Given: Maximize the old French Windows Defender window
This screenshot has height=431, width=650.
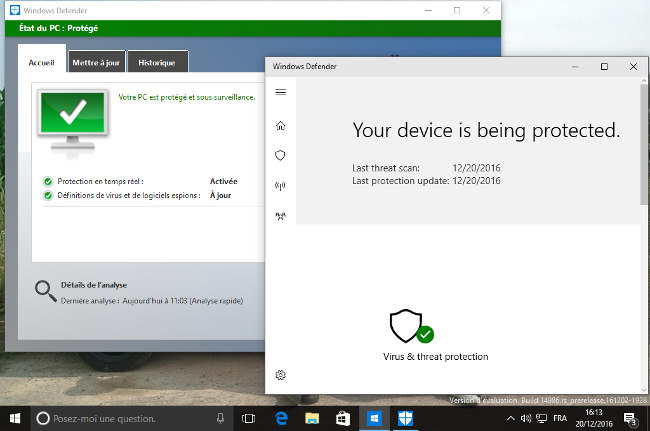Looking at the screenshot, I should (457, 10).
